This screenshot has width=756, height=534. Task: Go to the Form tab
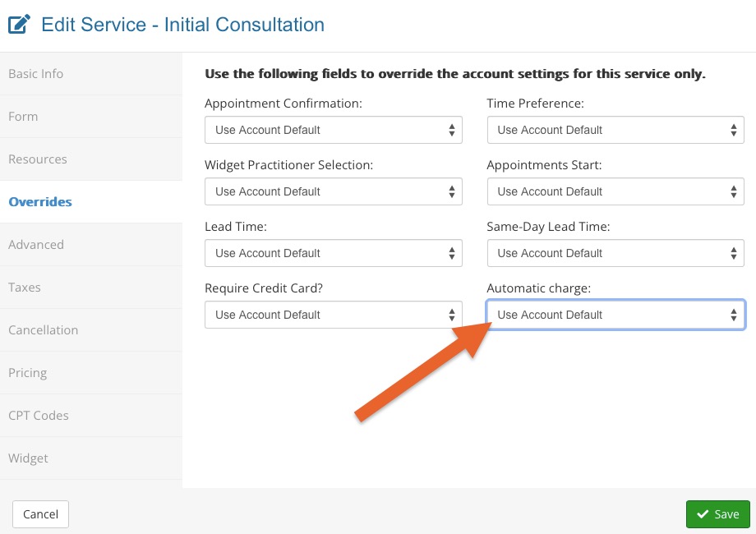coord(91,117)
